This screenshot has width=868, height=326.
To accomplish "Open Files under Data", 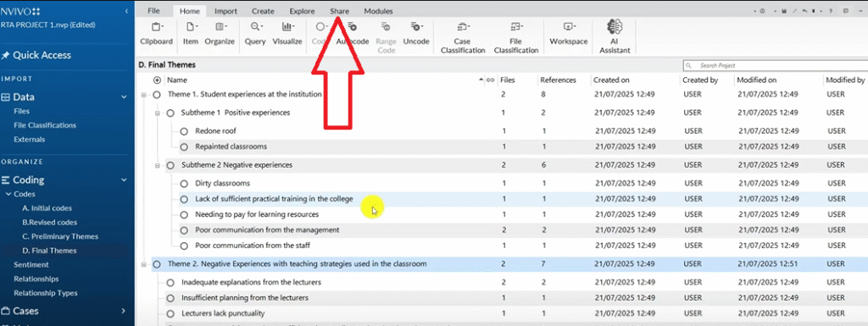I will 21,111.
